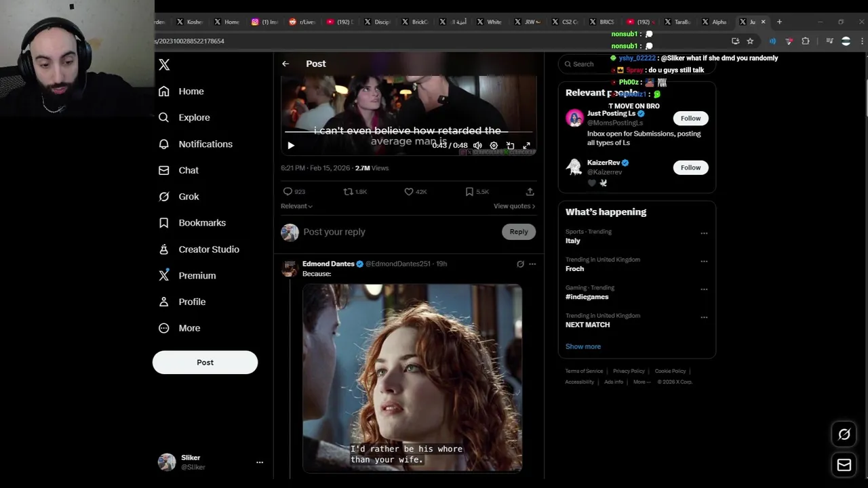
Task: Open Just Posting Ls profile avatar
Action: (574, 118)
